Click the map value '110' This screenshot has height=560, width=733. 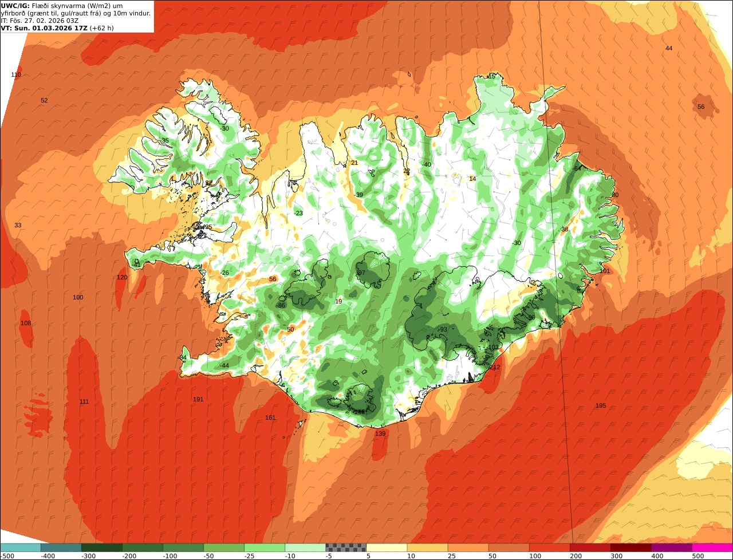(x=16, y=75)
